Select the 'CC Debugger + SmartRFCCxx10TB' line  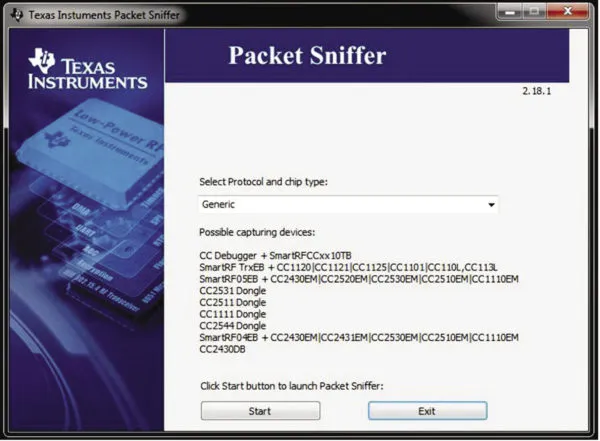pyautogui.click(x=275, y=255)
